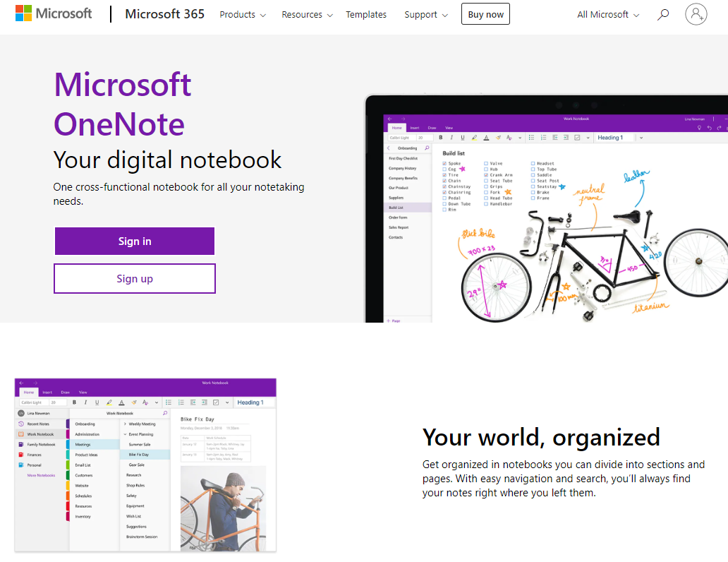Toggle the Fork checkbox
Image resolution: width=728 pixels, height=562 pixels.
coord(486,192)
